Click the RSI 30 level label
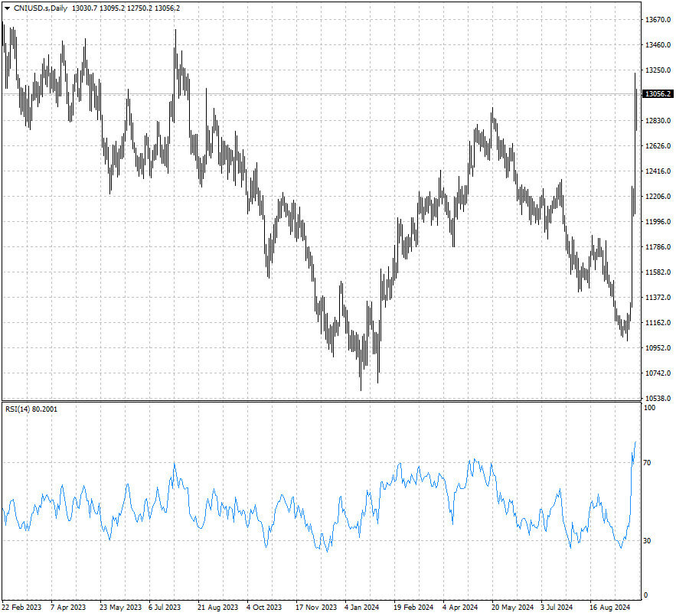 pos(647,541)
